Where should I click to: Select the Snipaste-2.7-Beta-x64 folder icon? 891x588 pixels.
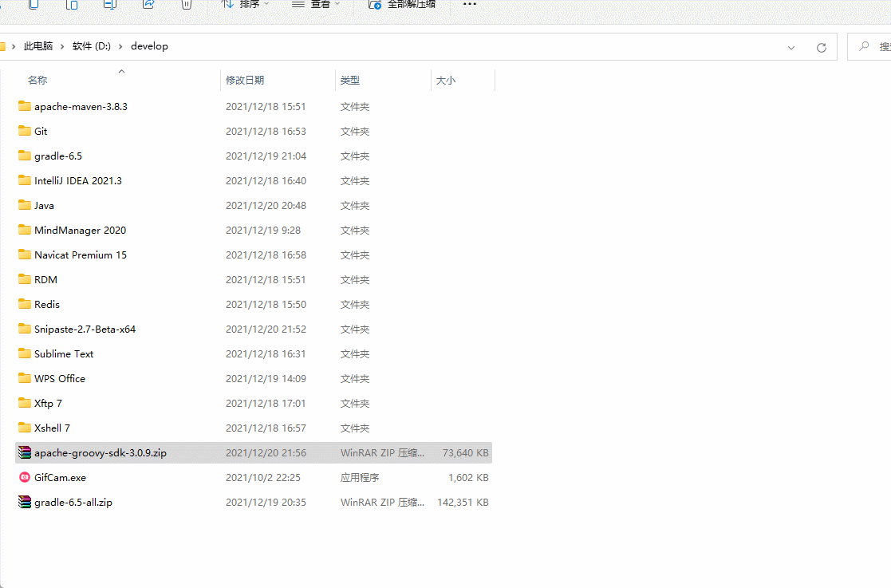click(x=25, y=329)
